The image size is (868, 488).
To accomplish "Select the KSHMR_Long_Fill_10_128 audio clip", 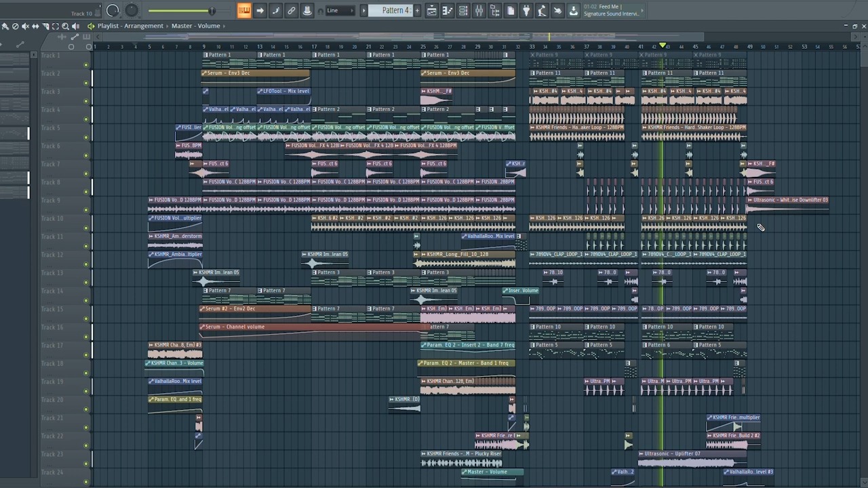I will click(x=465, y=258).
